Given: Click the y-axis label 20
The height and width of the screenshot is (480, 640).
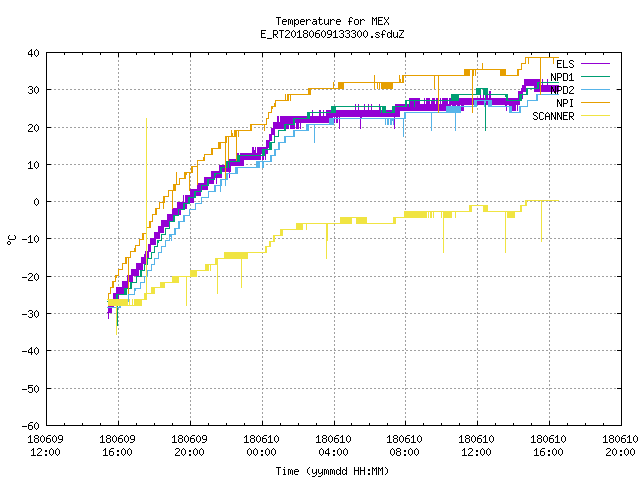Looking at the screenshot, I should (x=33, y=128).
